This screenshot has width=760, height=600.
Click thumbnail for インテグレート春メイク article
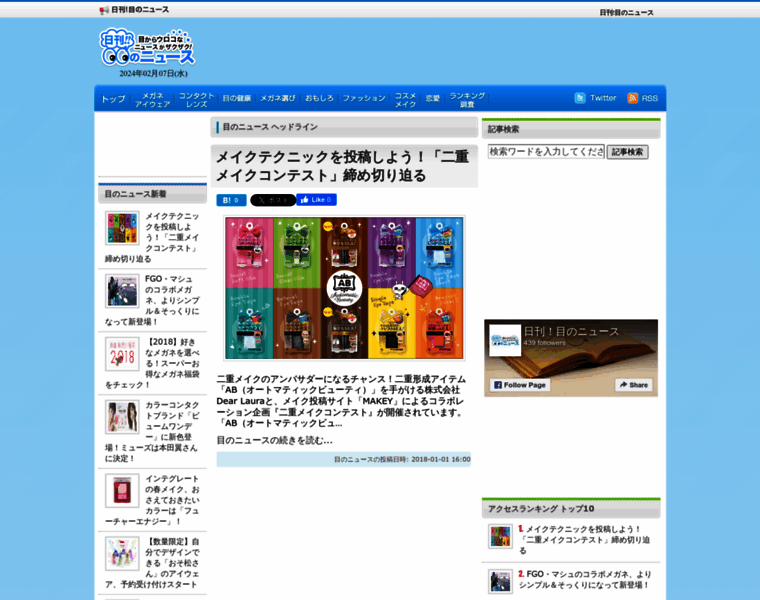122,490
